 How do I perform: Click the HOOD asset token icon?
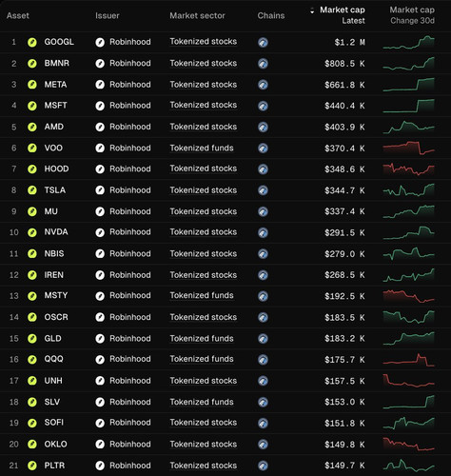(32, 169)
